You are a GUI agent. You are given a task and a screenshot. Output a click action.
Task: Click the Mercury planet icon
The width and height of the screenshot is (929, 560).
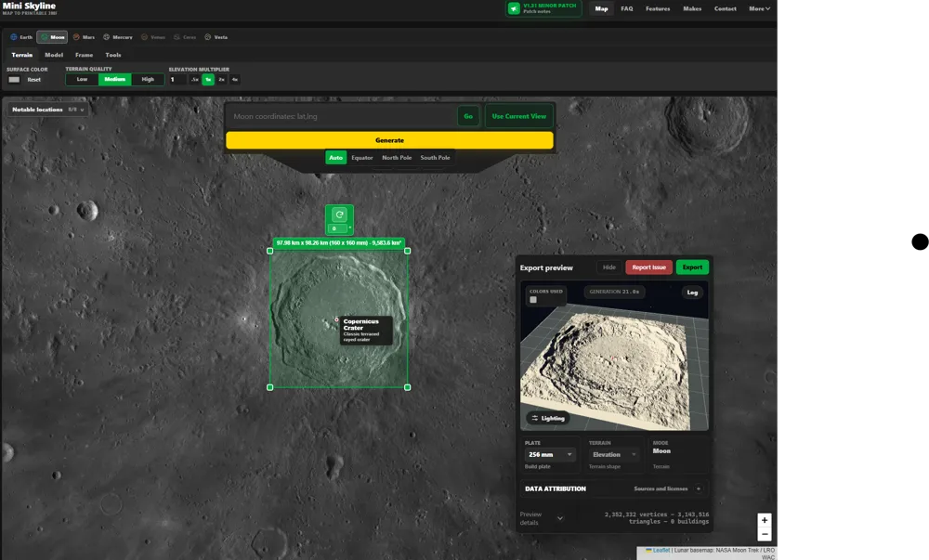point(107,37)
